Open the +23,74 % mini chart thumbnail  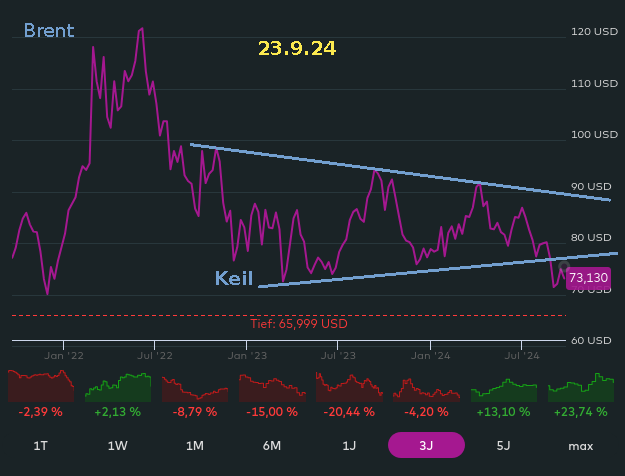(581, 387)
